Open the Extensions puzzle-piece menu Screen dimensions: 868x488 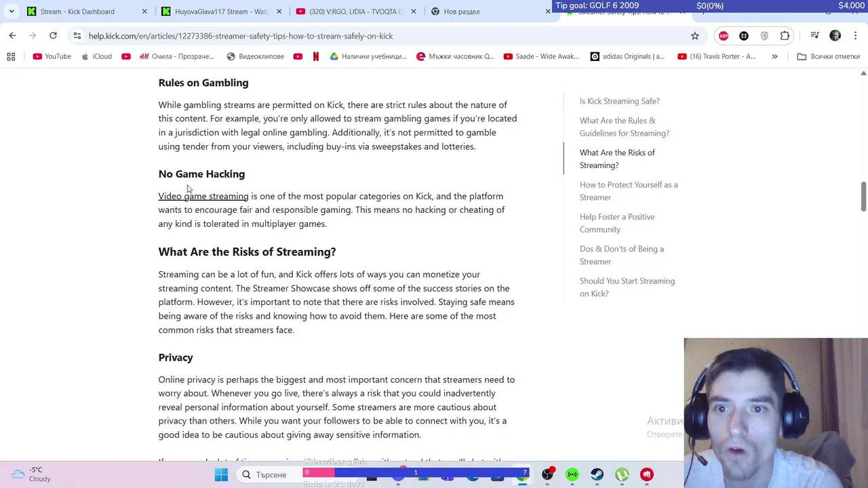[785, 36]
